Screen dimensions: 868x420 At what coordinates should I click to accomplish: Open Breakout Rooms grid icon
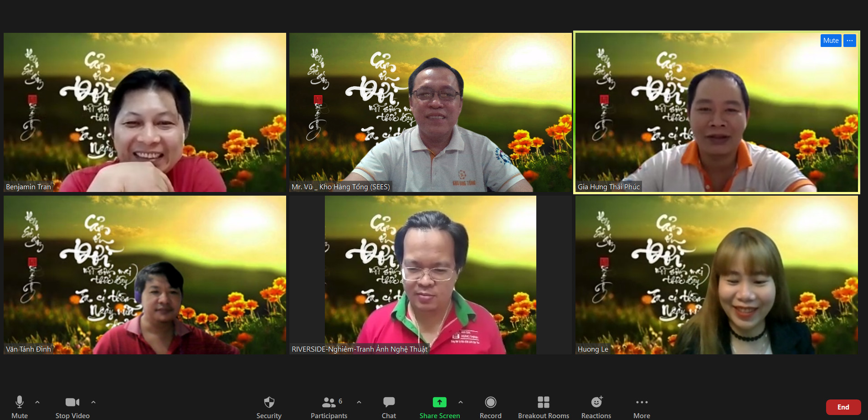(543, 402)
